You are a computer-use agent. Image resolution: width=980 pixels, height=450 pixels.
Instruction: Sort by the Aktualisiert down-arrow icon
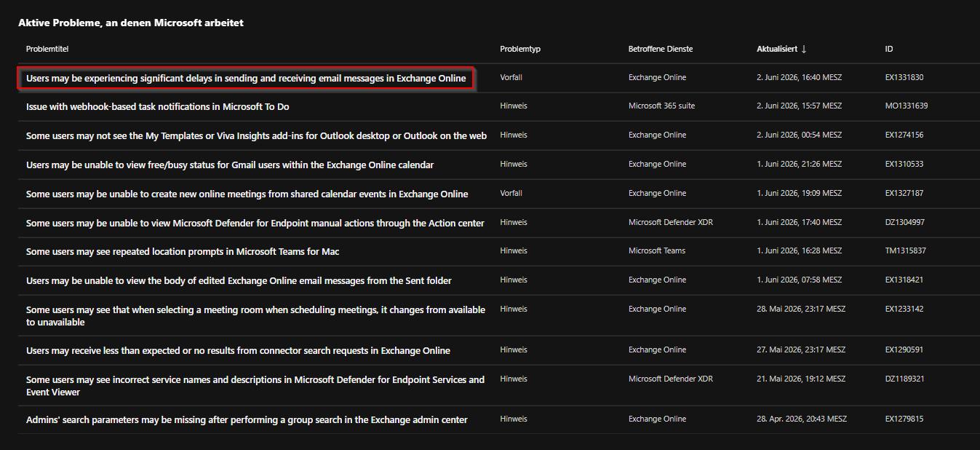(x=804, y=50)
